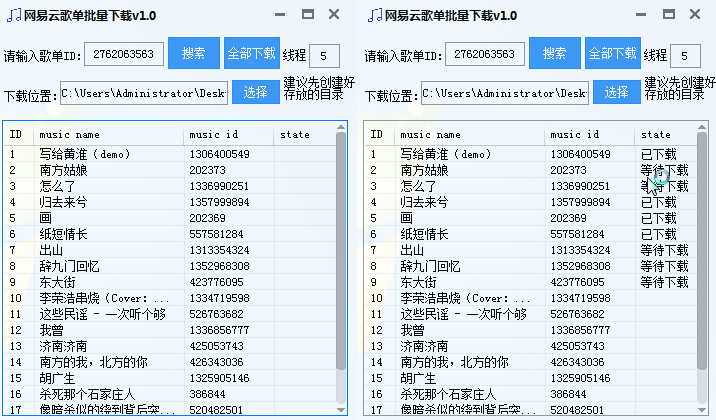Select 济南济南 row in the left list
The width and height of the screenshot is (716, 420).
[x=65, y=346]
